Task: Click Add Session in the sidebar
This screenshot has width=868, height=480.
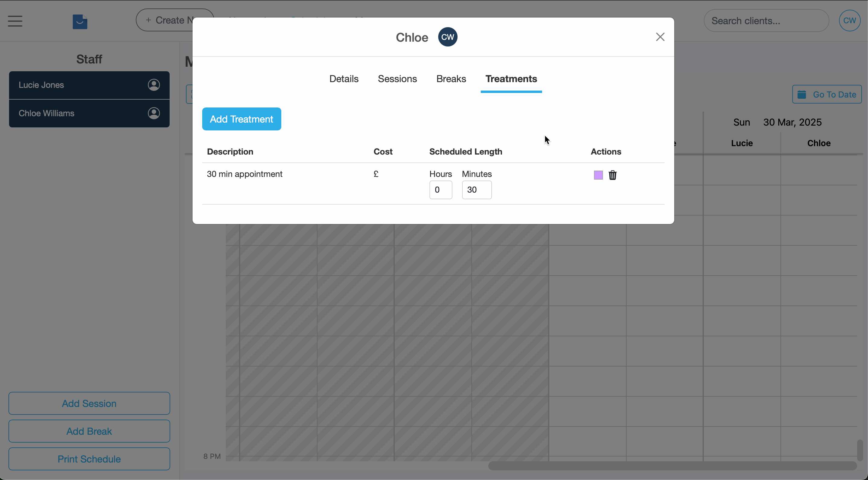Action: [89, 403]
